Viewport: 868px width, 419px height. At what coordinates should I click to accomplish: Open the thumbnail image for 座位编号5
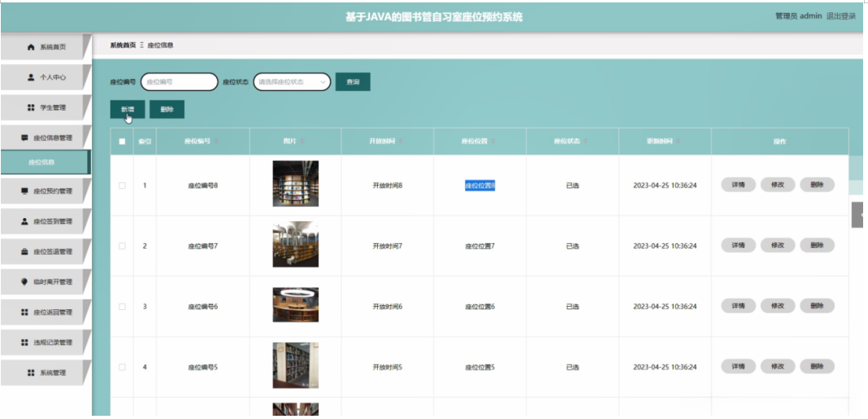[x=296, y=365]
